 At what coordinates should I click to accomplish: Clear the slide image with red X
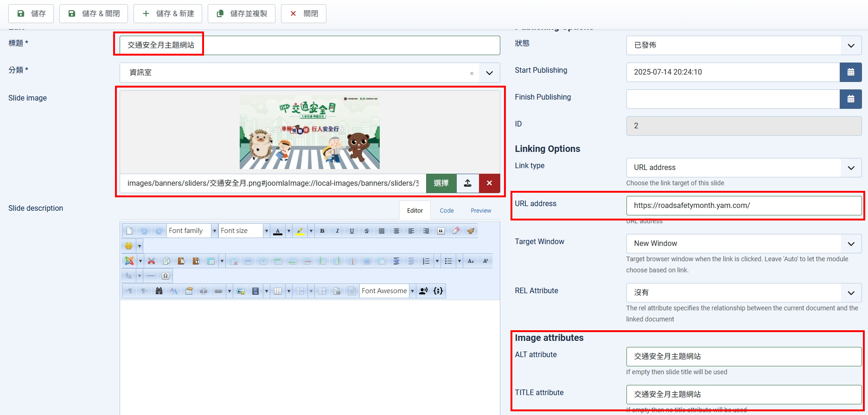pos(489,183)
